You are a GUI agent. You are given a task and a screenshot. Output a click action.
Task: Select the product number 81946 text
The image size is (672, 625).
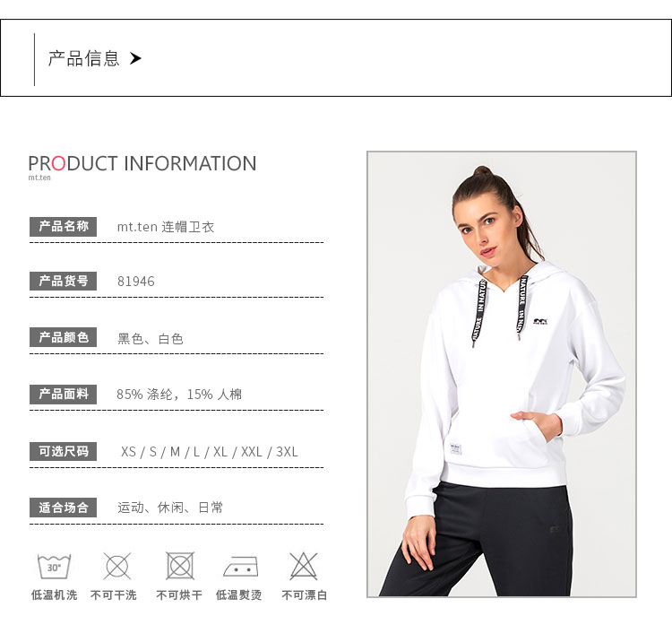(x=136, y=282)
